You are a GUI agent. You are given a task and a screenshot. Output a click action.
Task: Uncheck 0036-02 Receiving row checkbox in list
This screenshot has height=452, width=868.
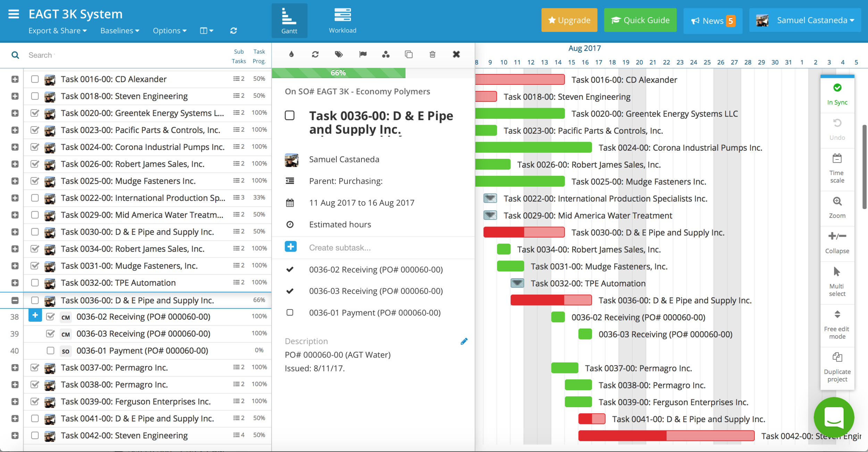point(50,317)
